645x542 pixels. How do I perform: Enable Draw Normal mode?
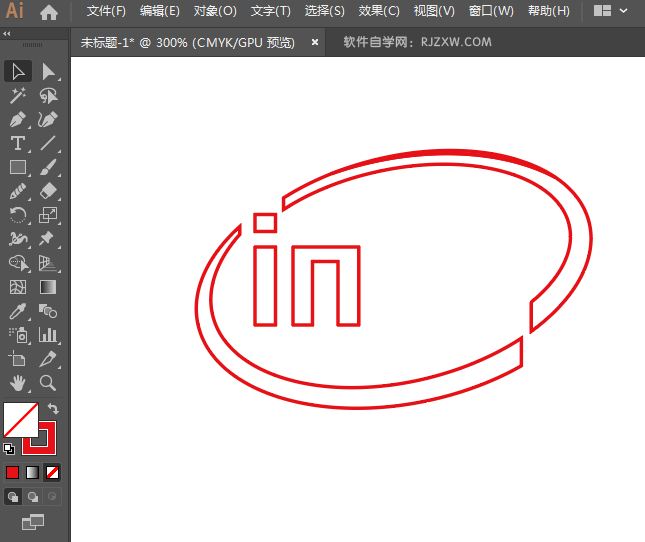(13, 497)
